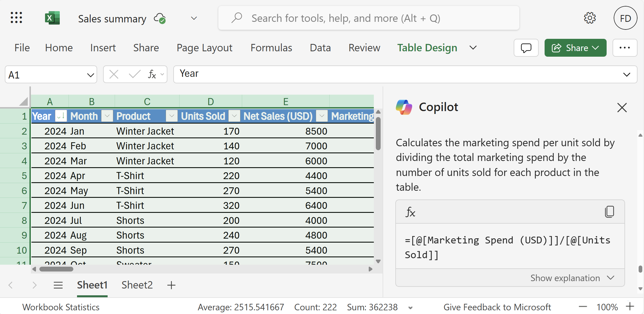Confirm entry with the checkmark icon
Screen dimensions: 644x314
(x=134, y=75)
